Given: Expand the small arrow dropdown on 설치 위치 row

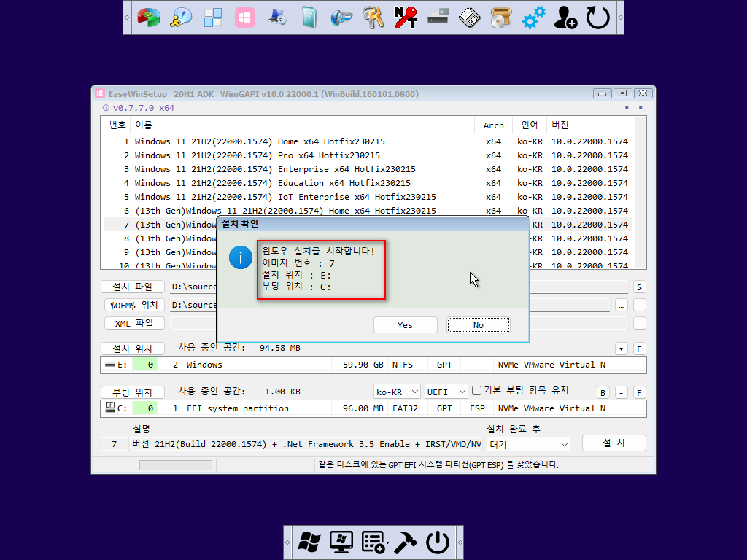Looking at the screenshot, I should [622, 349].
